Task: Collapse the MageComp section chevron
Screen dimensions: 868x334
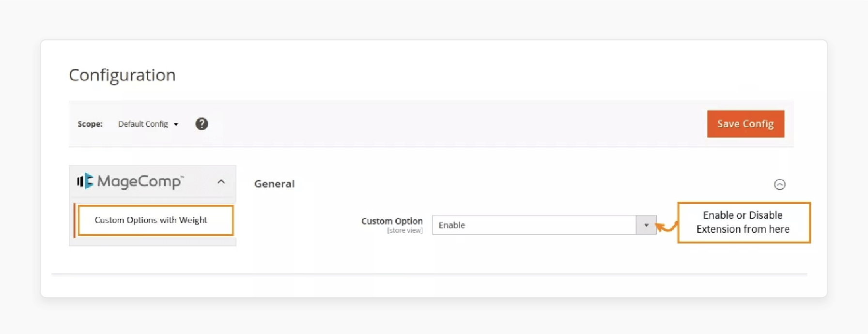Action: tap(221, 182)
